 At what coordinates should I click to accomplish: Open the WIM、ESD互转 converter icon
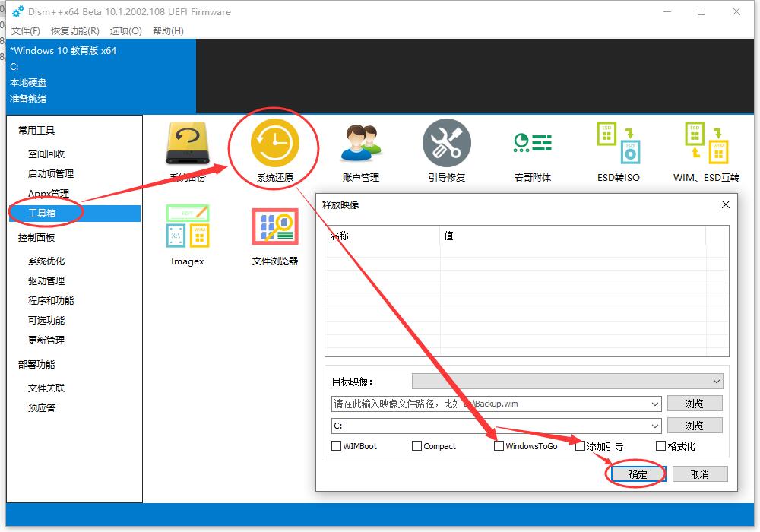coord(706,143)
